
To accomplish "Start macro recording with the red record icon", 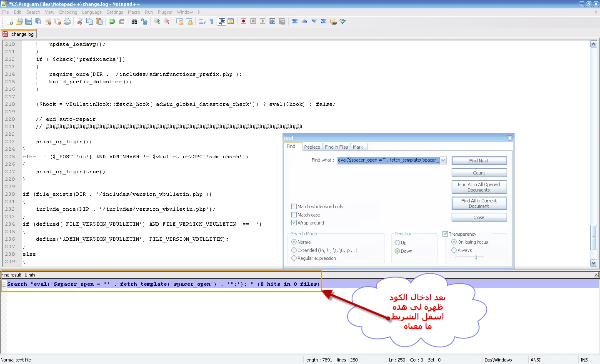I will [244, 21].
